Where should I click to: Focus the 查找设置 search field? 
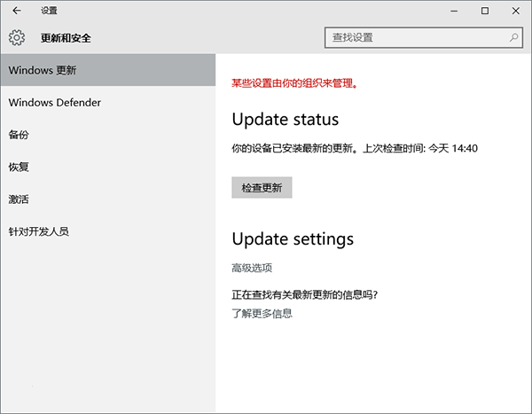(x=424, y=37)
